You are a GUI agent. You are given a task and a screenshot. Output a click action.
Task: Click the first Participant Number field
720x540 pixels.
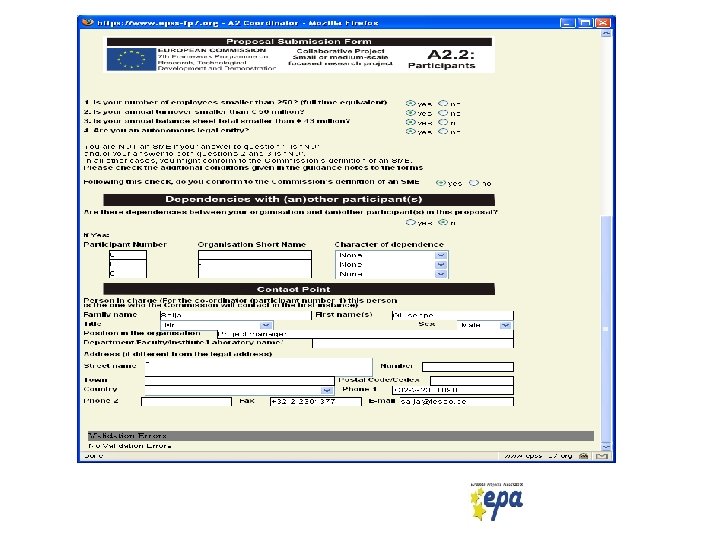tap(128, 255)
